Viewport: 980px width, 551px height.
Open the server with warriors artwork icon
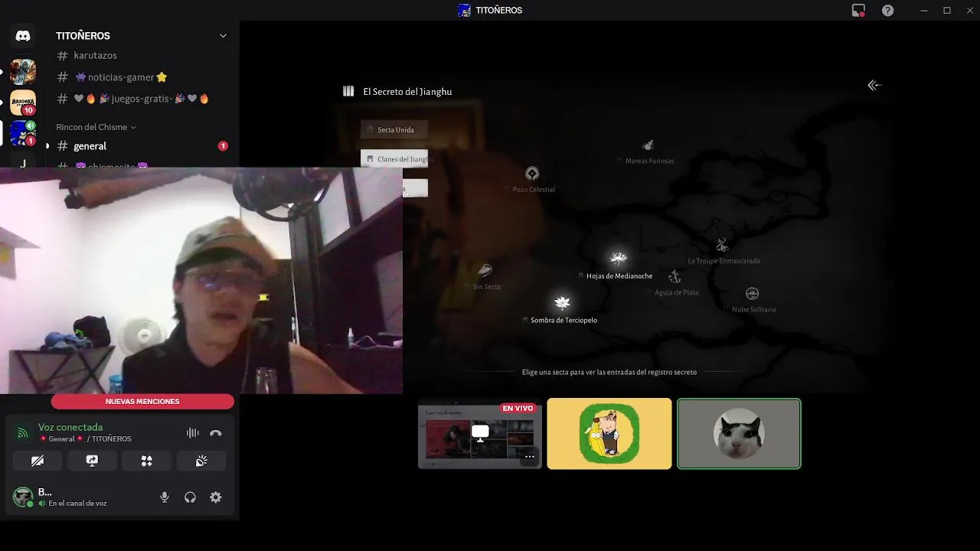pyautogui.click(x=22, y=72)
